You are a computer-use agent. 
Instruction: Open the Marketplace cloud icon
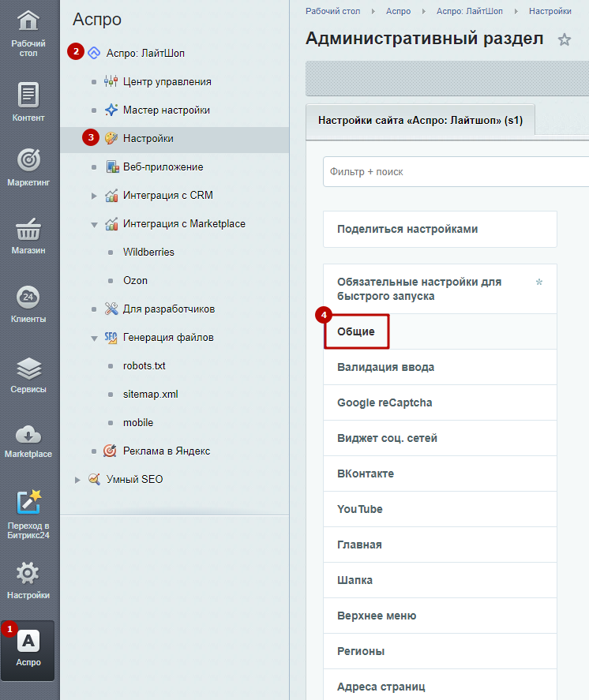(x=28, y=435)
